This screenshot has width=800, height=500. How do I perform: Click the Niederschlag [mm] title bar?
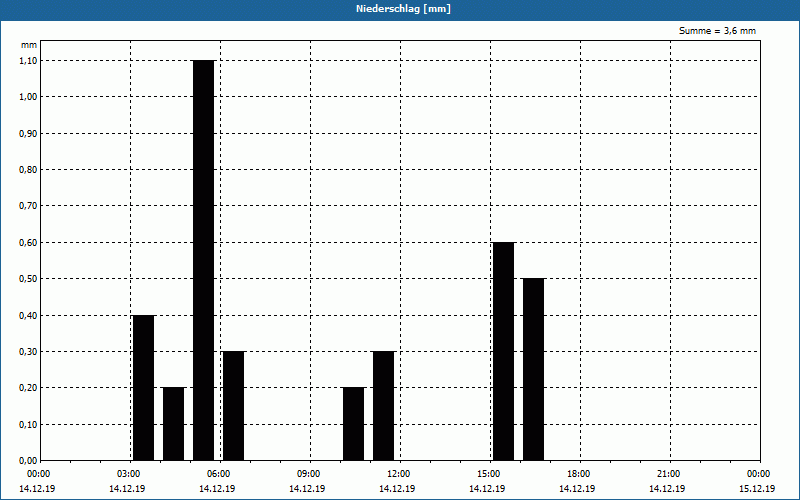(x=400, y=10)
